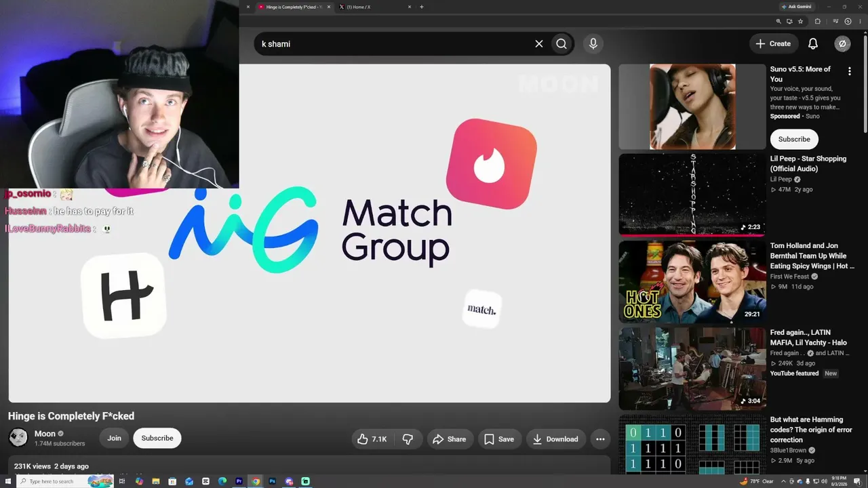The height and width of the screenshot is (488, 868).
Task: Open Microsoft Edge from the taskbar
Action: [222, 481]
